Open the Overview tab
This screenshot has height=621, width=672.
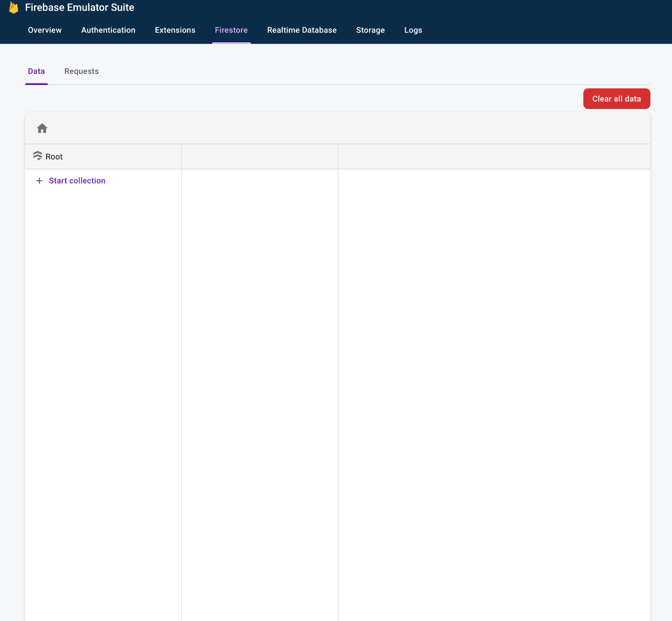[45, 30]
